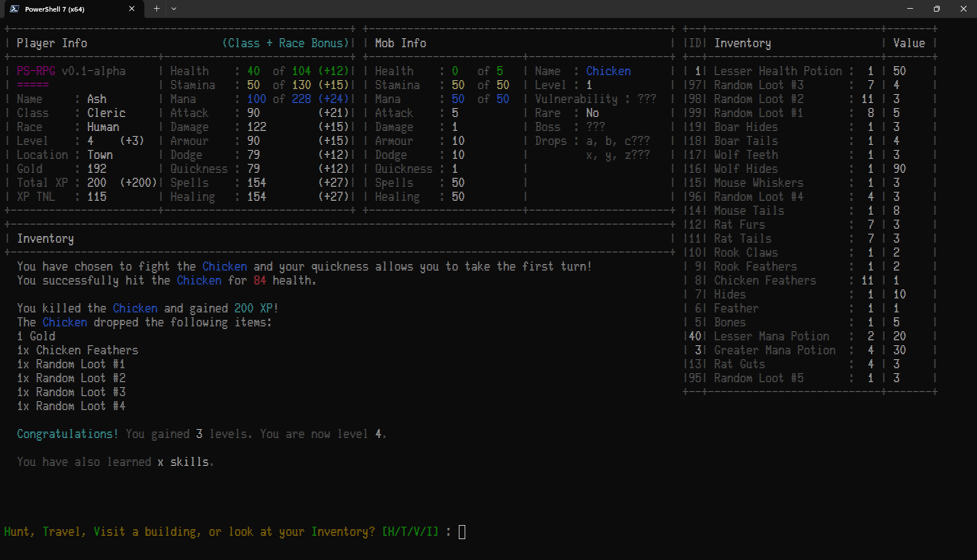Restore down the terminal window

[x=936, y=9]
